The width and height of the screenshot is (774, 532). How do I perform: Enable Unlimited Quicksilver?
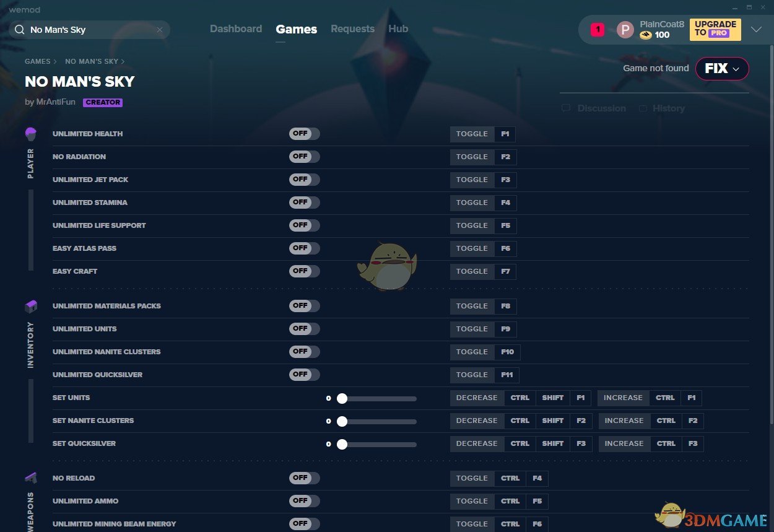pyautogui.click(x=305, y=375)
